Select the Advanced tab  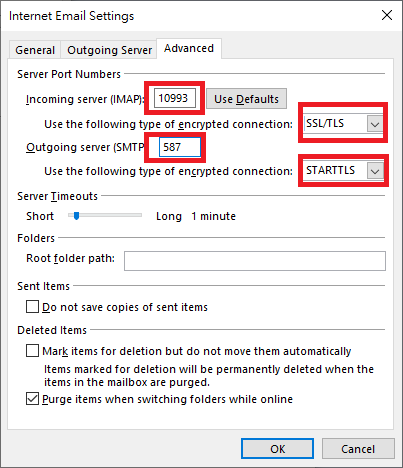[x=189, y=48]
